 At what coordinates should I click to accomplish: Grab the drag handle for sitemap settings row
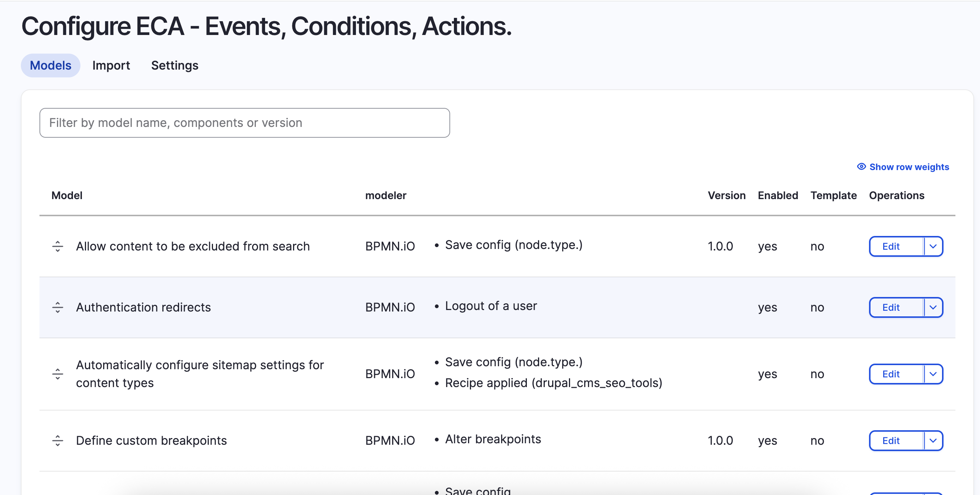pyautogui.click(x=58, y=374)
